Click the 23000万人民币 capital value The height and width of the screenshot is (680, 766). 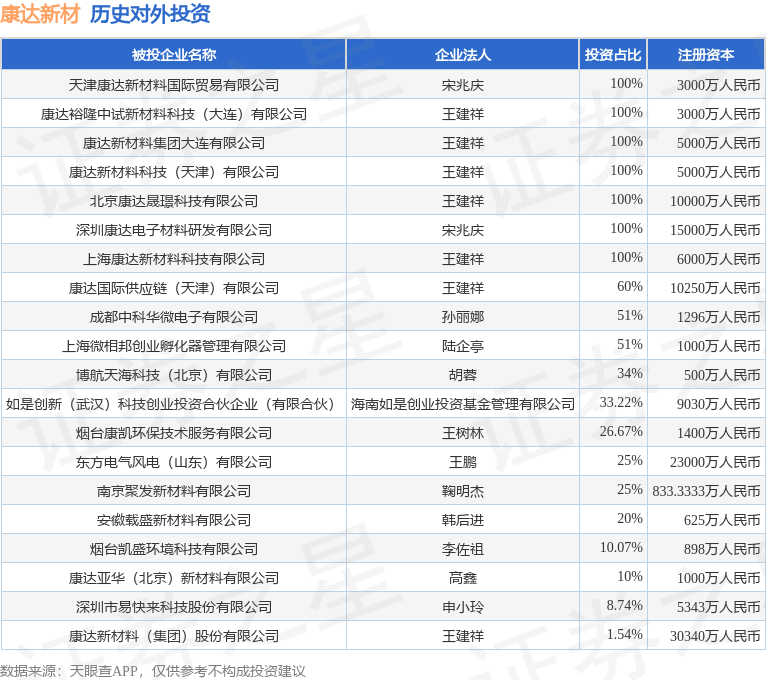[x=715, y=462]
